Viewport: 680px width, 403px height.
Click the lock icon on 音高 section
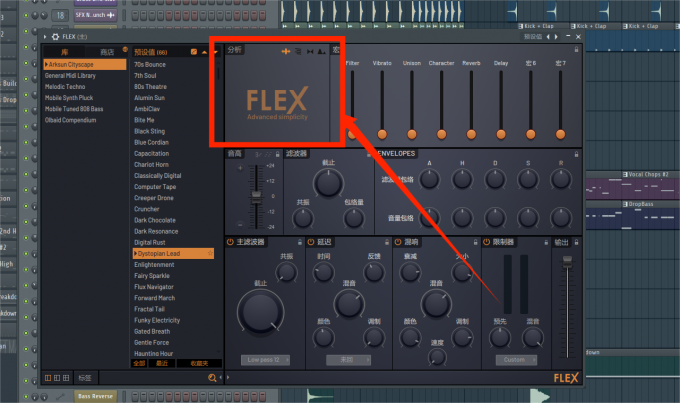pyautogui.click(x=278, y=154)
